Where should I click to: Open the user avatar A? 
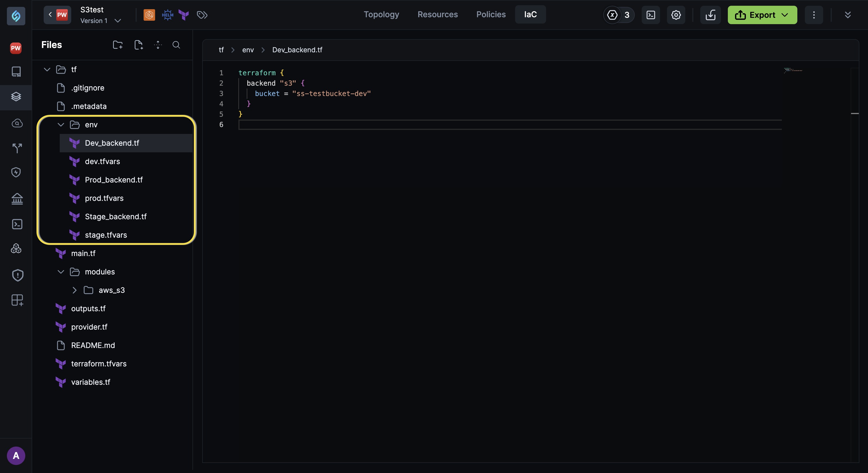(x=16, y=455)
